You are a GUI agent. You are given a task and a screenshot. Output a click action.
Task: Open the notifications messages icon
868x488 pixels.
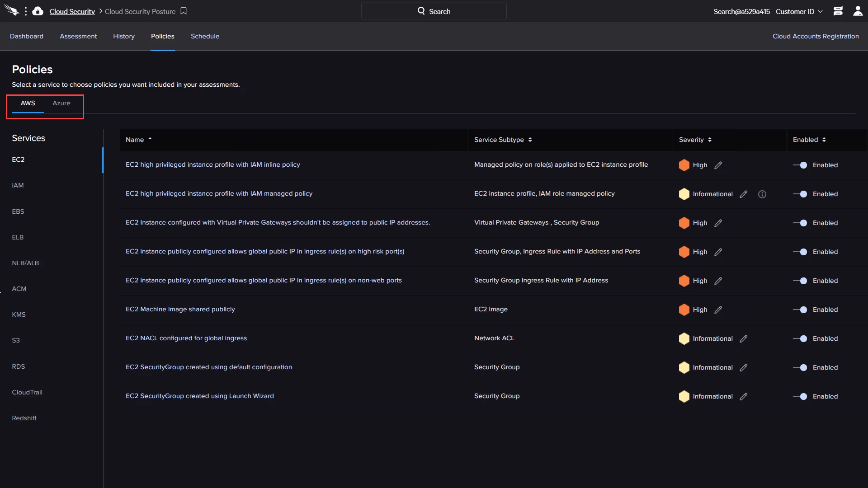coord(838,11)
